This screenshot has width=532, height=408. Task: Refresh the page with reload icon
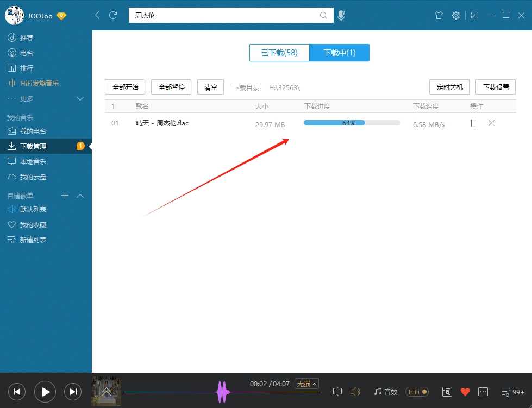[x=113, y=15]
